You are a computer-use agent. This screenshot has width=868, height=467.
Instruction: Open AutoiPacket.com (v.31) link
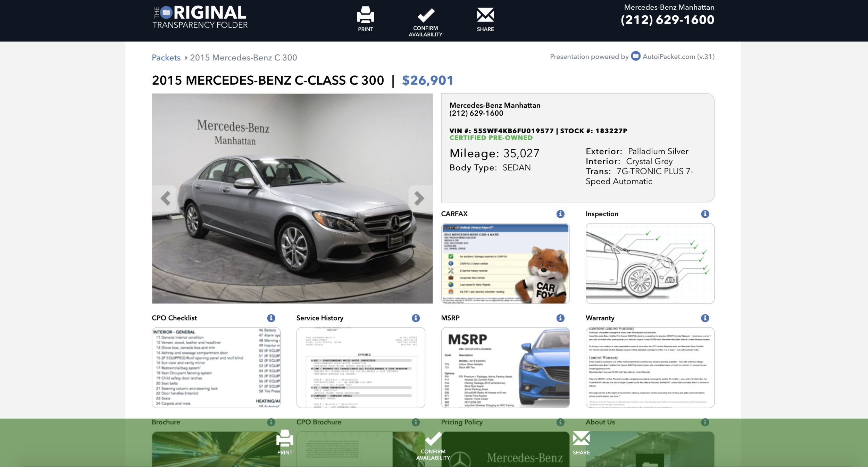(678, 57)
